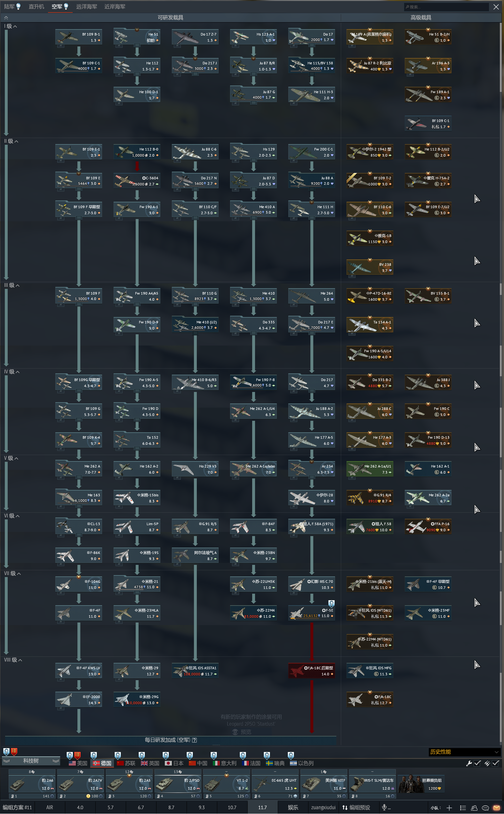Select the BV 238 premium aircraft
This screenshot has width=504, height=814.
point(369,267)
